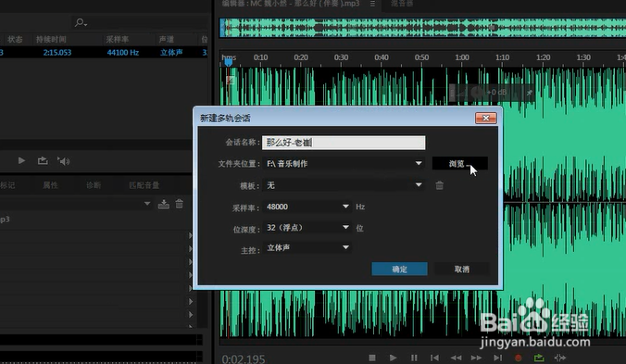
Task: Click the 声道 column header
Action: click(167, 39)
